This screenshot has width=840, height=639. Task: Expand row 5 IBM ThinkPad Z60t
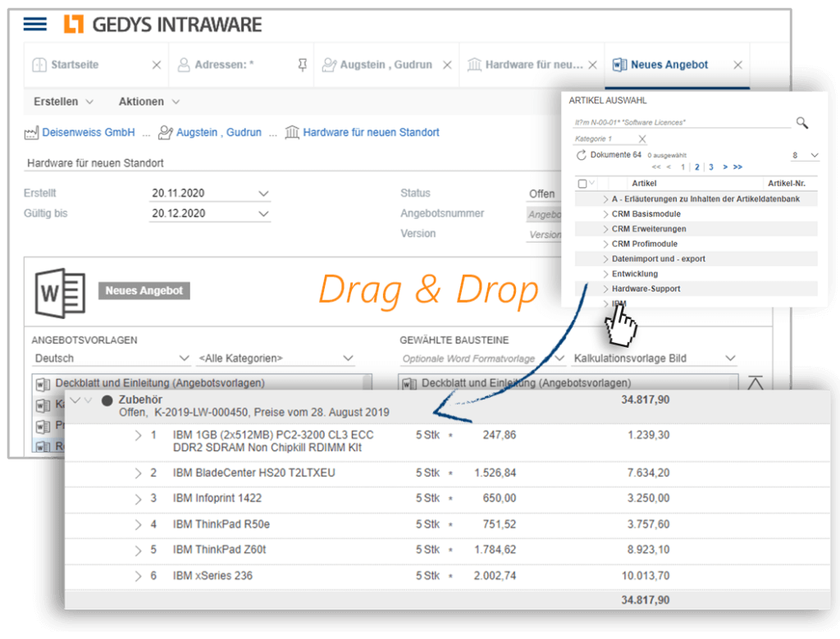[x=138, y=550]
